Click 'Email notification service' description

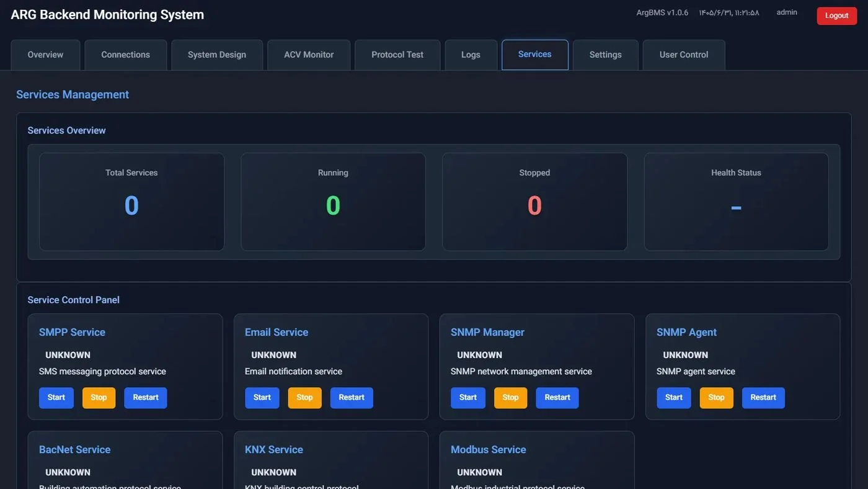tap(293, 372)
